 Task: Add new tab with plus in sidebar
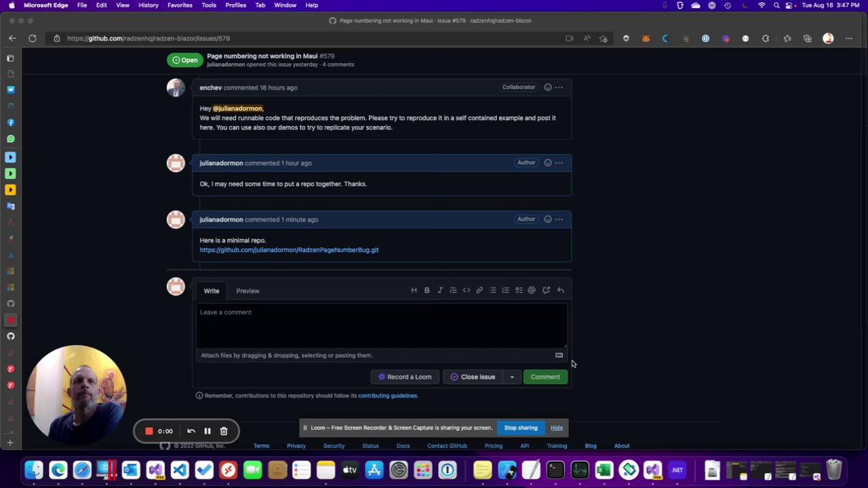(10, 443)
